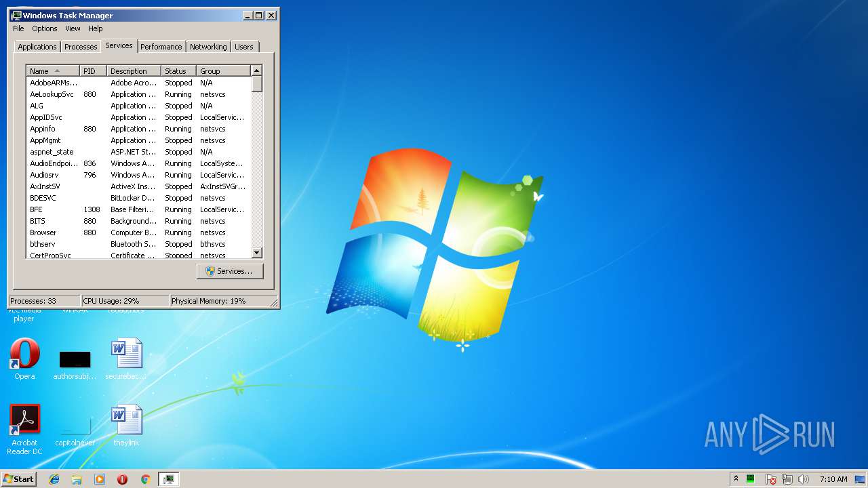The image size is (868, 488).
Task: Open the network tray icon
Action: tap(787, 479)
